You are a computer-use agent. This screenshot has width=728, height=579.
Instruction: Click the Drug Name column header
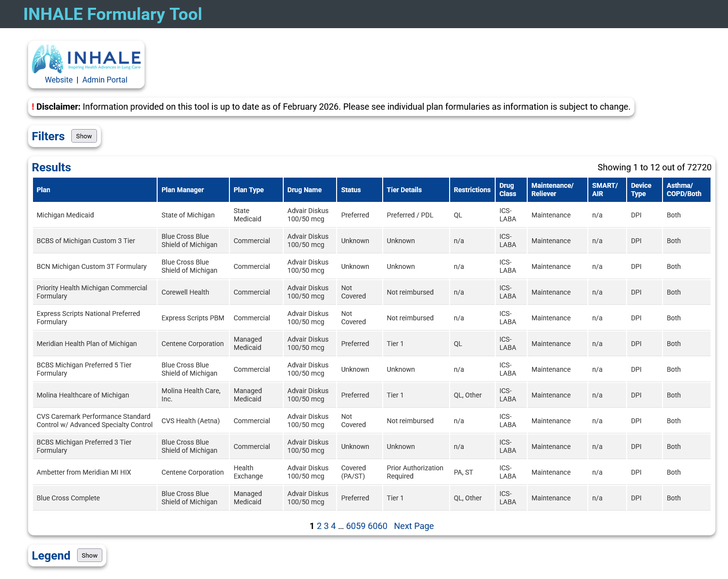[x=309, y=190]
